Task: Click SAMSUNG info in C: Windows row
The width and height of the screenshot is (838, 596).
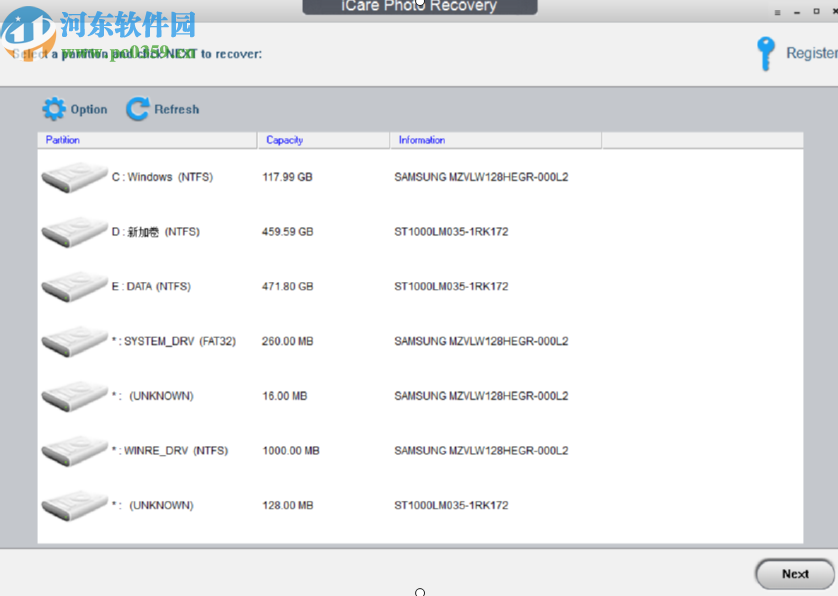Action: (x=481, y=177)
